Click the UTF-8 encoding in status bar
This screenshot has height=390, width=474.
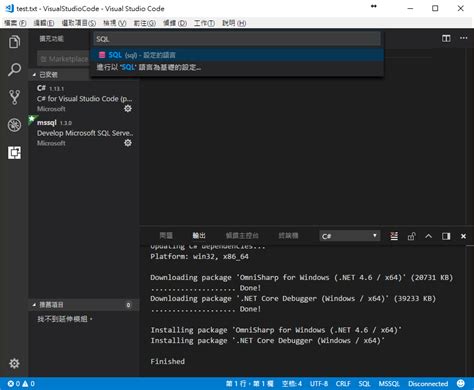point(319,384)
